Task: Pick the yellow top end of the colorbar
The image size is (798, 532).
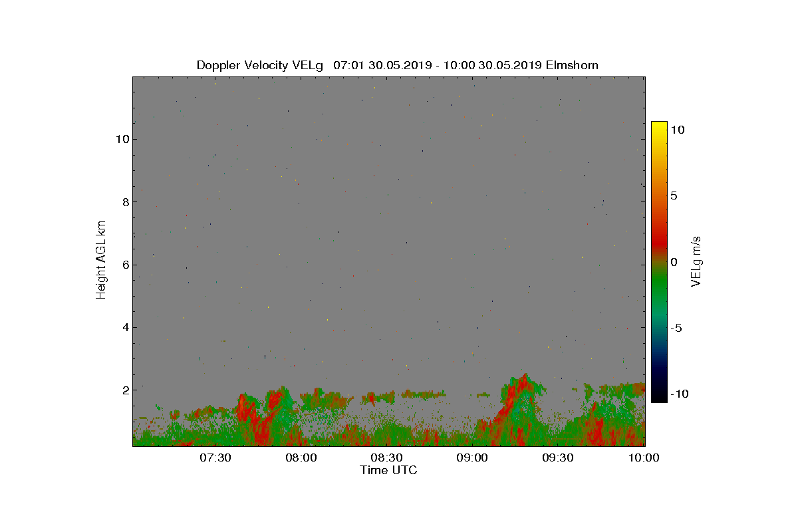Action: click(659, 126)
